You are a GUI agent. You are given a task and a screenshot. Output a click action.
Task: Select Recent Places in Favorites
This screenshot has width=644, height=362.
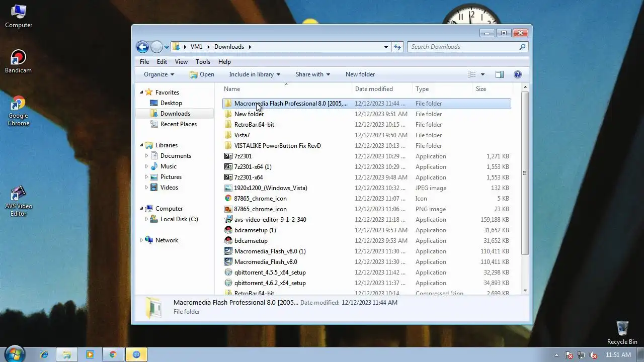point(178,124)
